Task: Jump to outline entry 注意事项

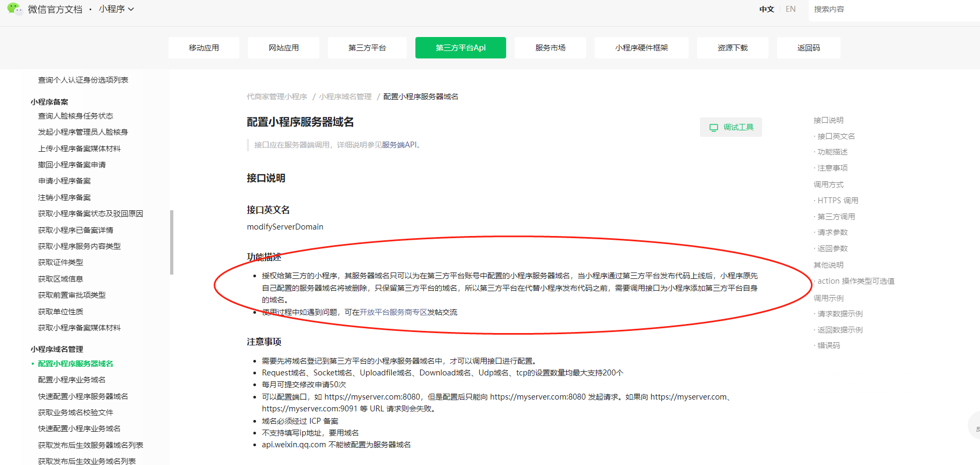Action: point(832,168)
